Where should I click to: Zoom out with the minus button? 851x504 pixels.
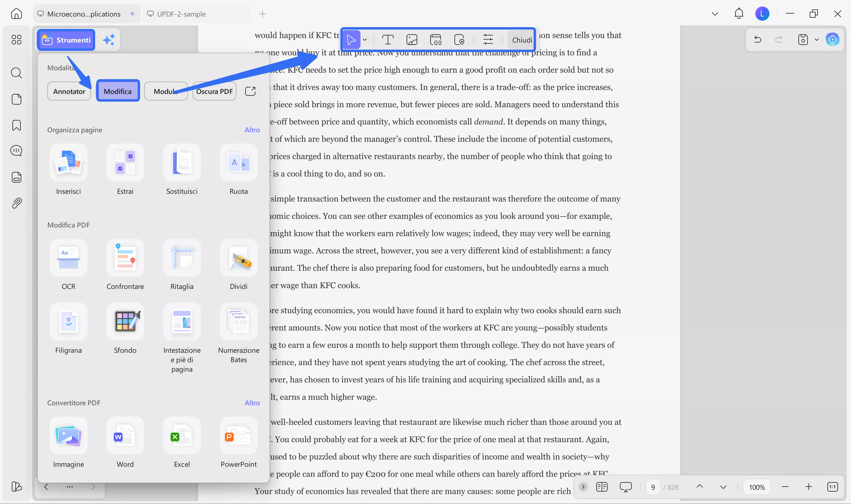pyautogui.click(x=785, y=487)
